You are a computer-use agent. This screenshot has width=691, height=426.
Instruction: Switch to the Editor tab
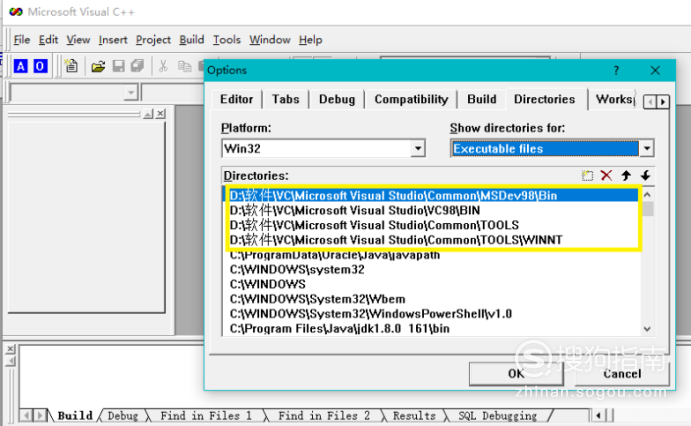[237, 99]
